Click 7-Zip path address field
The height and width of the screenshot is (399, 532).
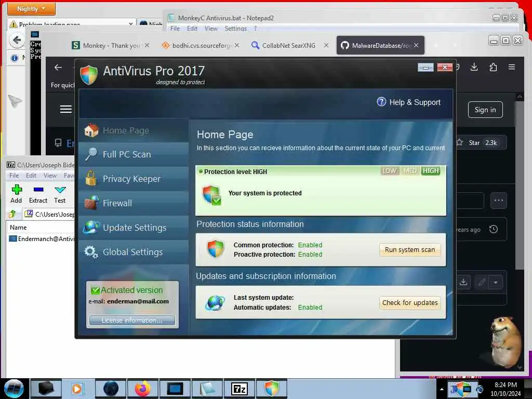click(49, 214)
